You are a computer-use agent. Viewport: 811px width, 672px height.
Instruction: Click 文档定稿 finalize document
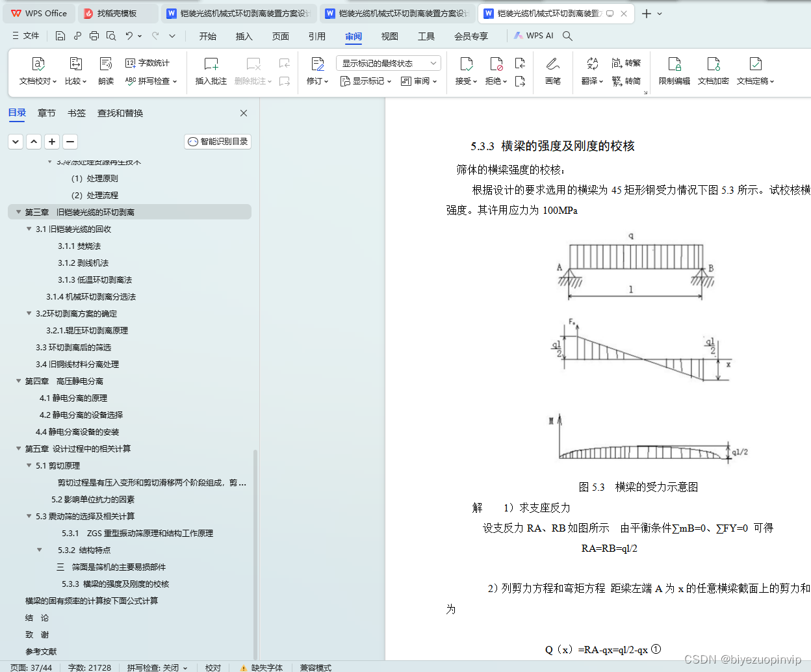coord(755,71)
